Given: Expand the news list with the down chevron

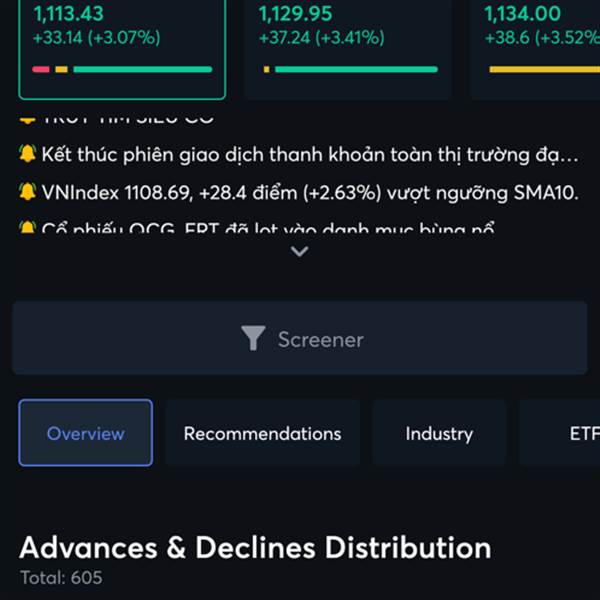Looking at the screenshot, I should click(x=299, y=252).
